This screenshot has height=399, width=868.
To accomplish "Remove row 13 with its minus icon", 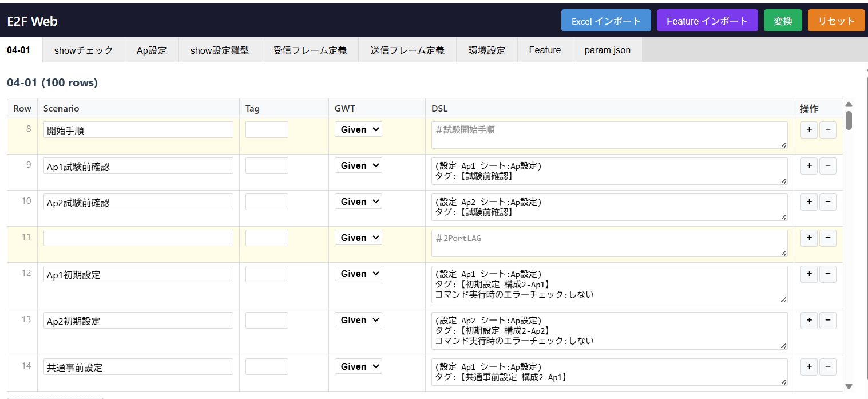I will (828, 320).
